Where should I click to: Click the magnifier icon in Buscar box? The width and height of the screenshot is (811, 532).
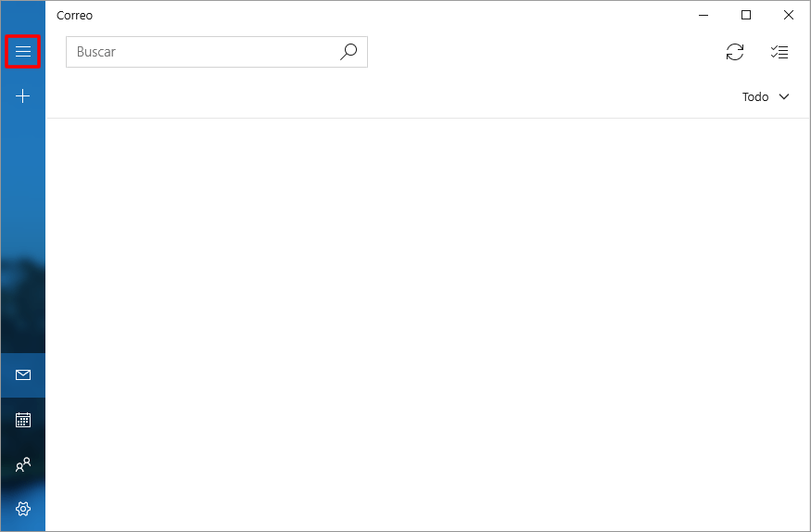[x=348, y=52]
